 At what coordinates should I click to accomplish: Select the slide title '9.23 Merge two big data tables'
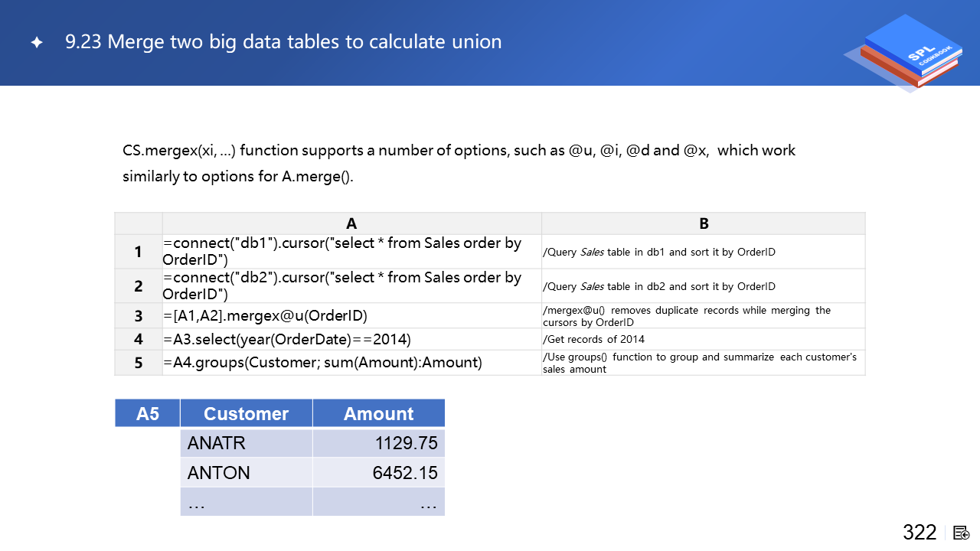pyautogui.click(x=283, y=41)
